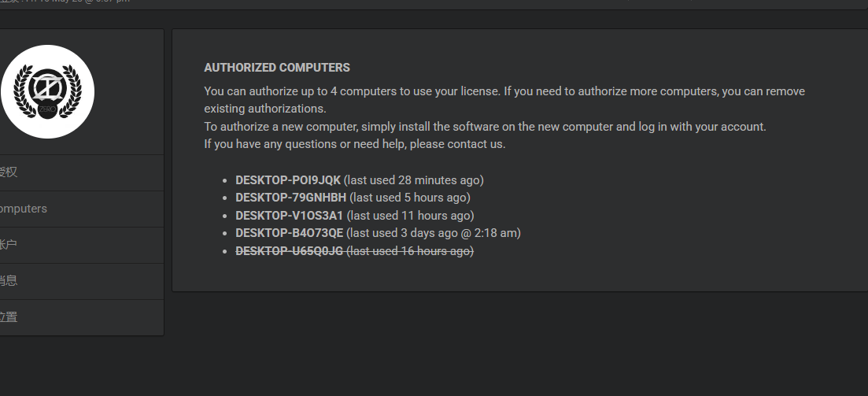Open the 设置 sidebar entry
This screenshot has height=396, width=868.
82,317
